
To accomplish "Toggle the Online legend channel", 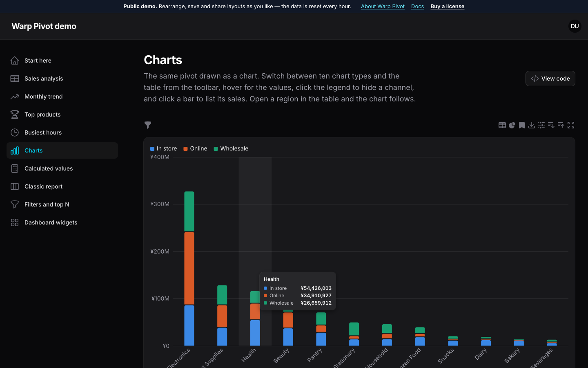I will pos(196,148).
